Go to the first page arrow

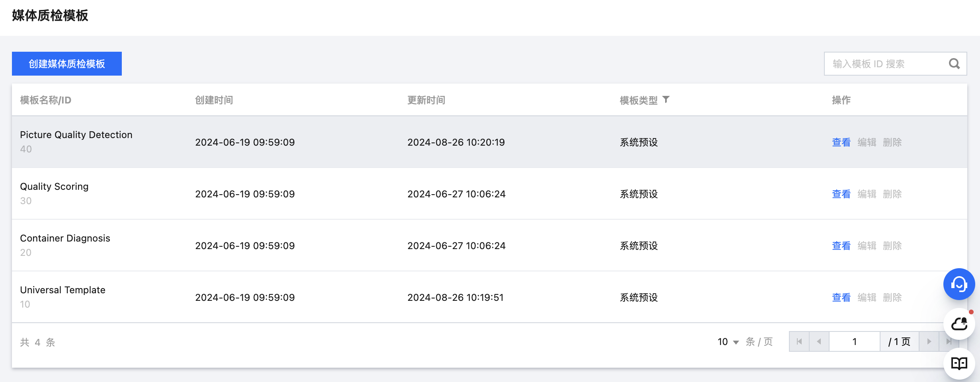pos(799,341)
